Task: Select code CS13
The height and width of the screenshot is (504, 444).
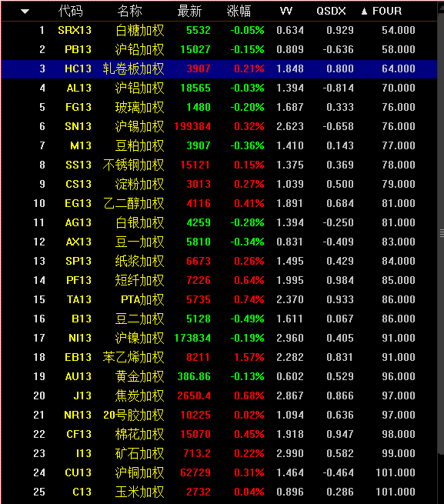Action: (x=78, y=184)
